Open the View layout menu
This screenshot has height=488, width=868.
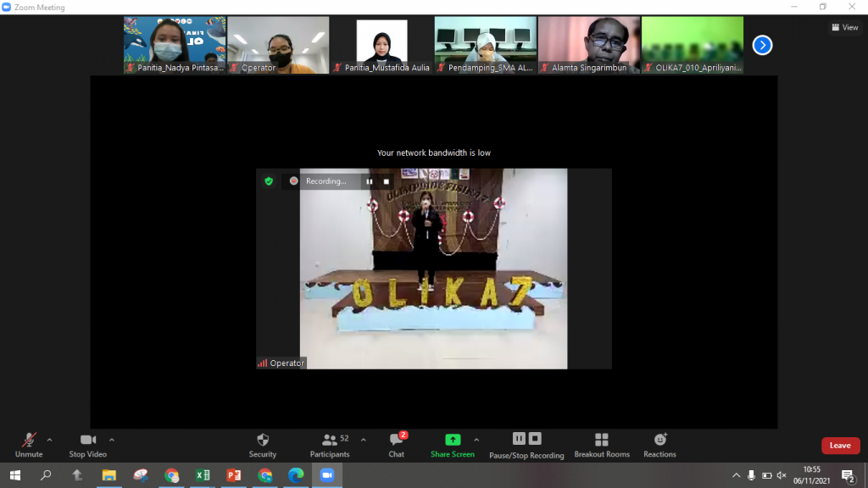pos(845,27)
